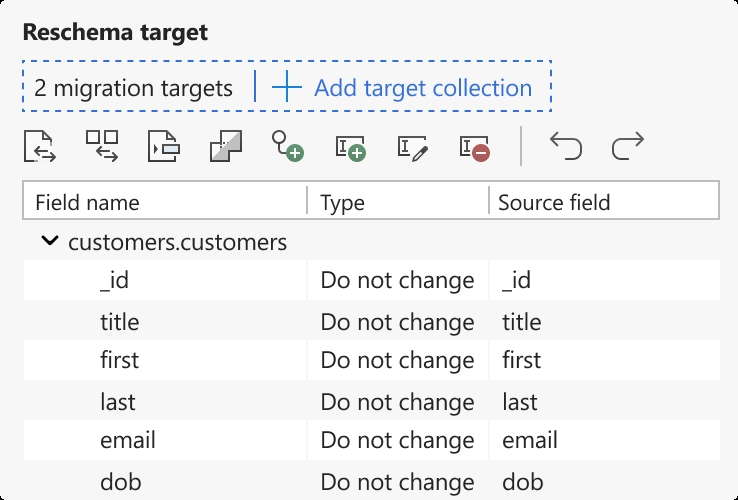This screenshot has width=738, height=500.
Task: Open the Type cell of dob row
Action: pyautogui.click(x=398, y=481)
